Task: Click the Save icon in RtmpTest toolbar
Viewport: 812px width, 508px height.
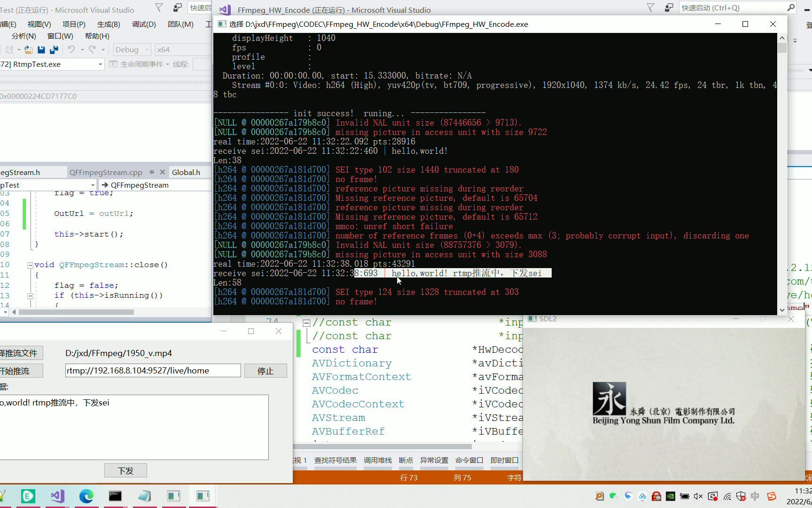Action: click(41, 49)
